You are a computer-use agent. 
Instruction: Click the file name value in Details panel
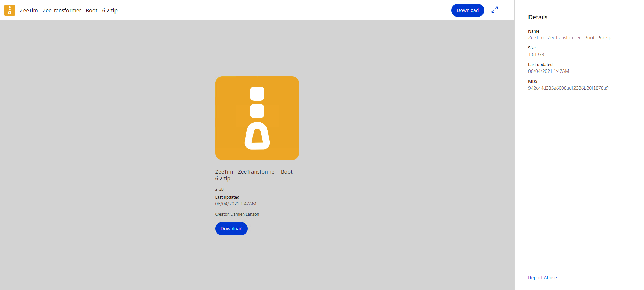click(569, 38)
